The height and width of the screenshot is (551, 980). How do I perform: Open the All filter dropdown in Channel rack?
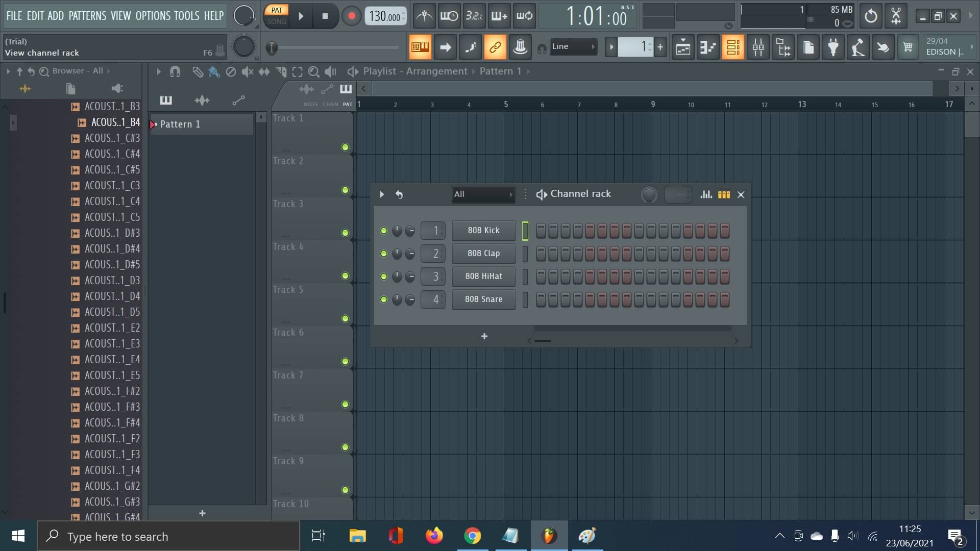click(x=482, y=194)
